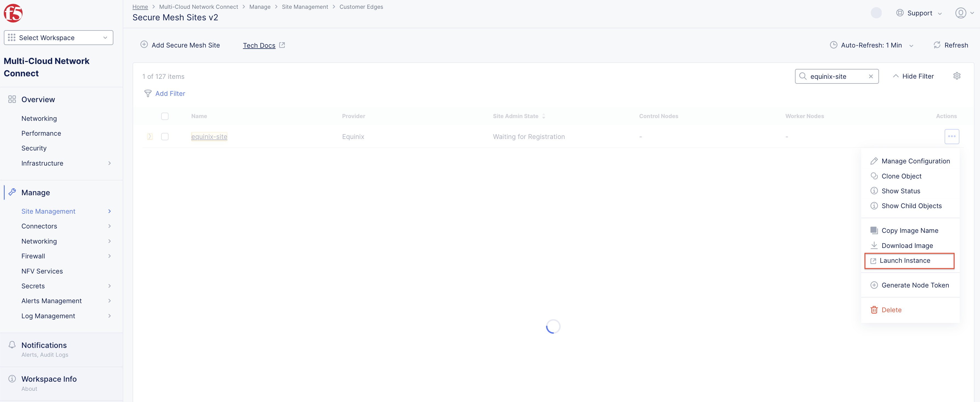Click the table settings gear icon

(957, 76)
